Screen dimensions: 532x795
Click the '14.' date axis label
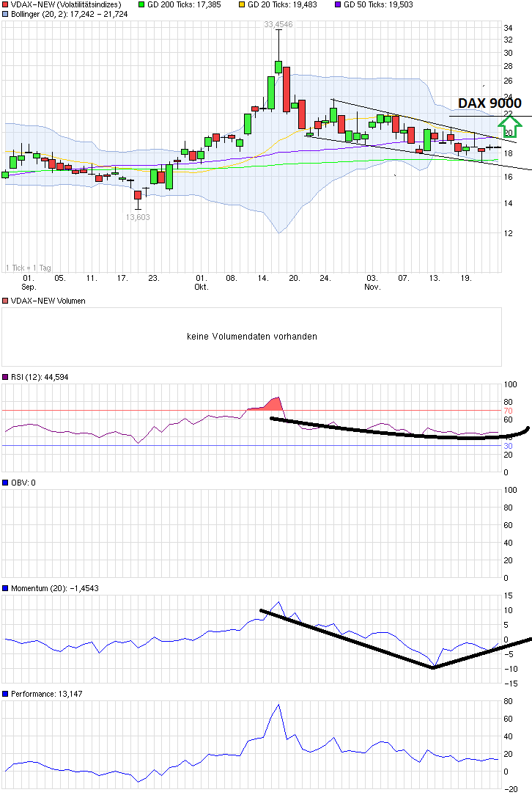[263, 278]
